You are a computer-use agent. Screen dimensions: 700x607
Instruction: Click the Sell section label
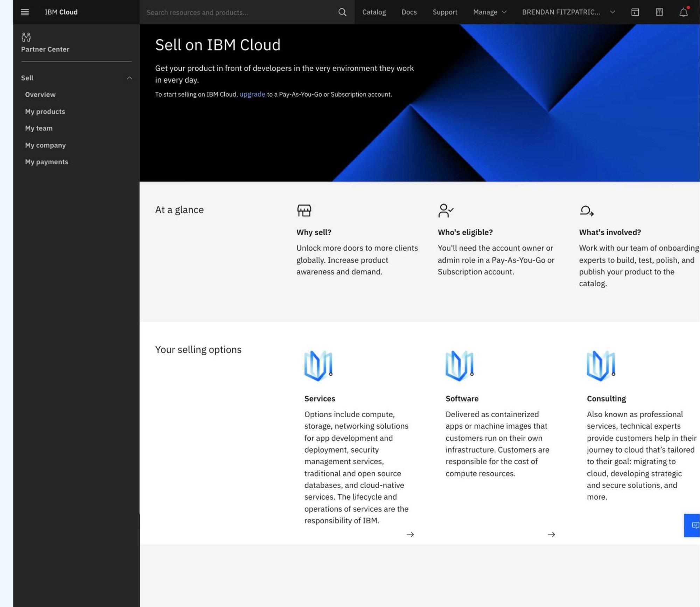(x=27, y=78)
